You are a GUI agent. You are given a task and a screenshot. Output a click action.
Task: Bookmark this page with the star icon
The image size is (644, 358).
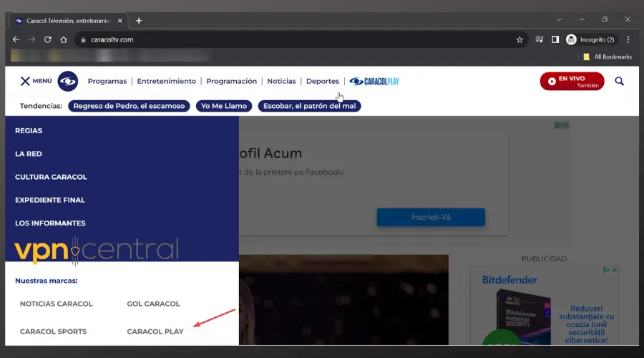519,40
